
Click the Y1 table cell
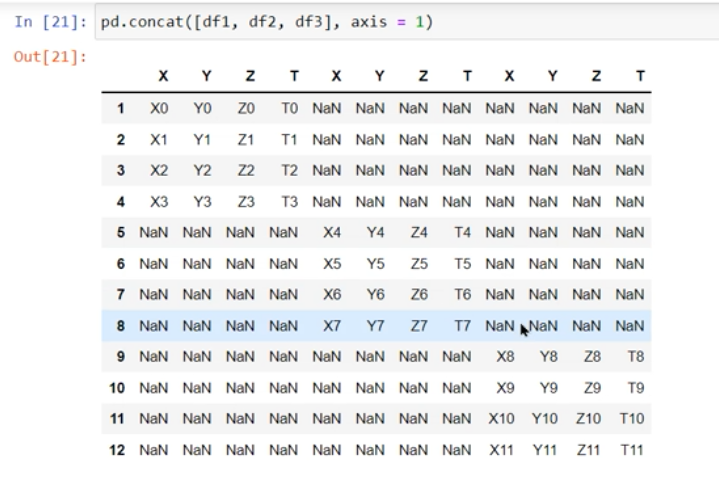[202, 140]
